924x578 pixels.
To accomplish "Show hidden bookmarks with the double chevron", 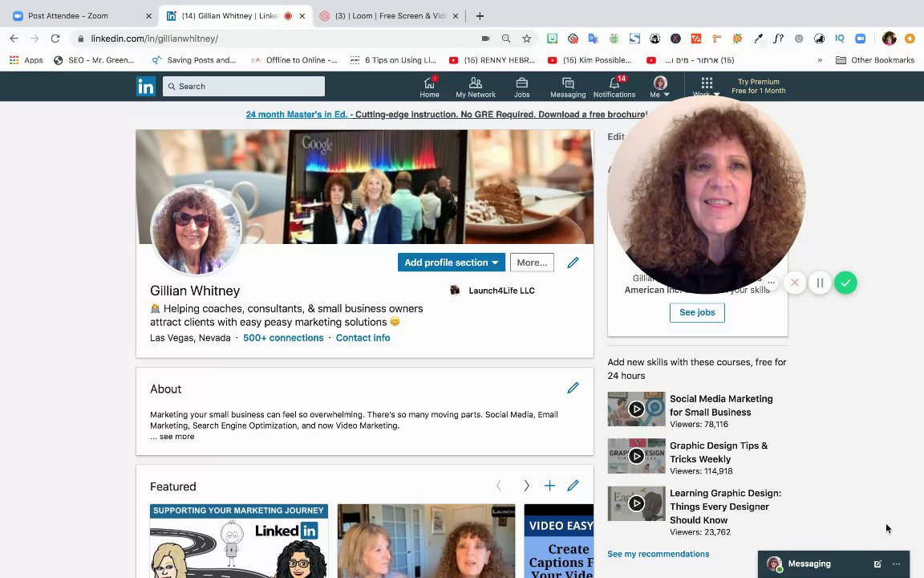I will (x=819, y=60).
